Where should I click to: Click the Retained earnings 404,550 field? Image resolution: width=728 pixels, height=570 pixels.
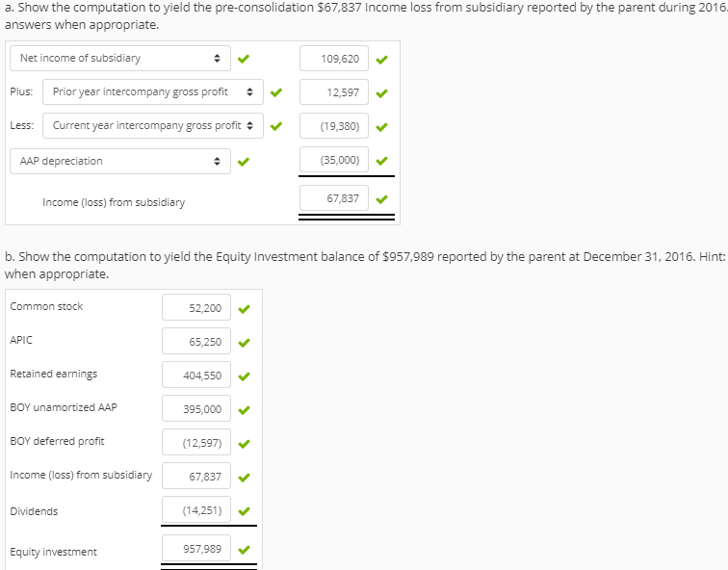click(196, 376)
